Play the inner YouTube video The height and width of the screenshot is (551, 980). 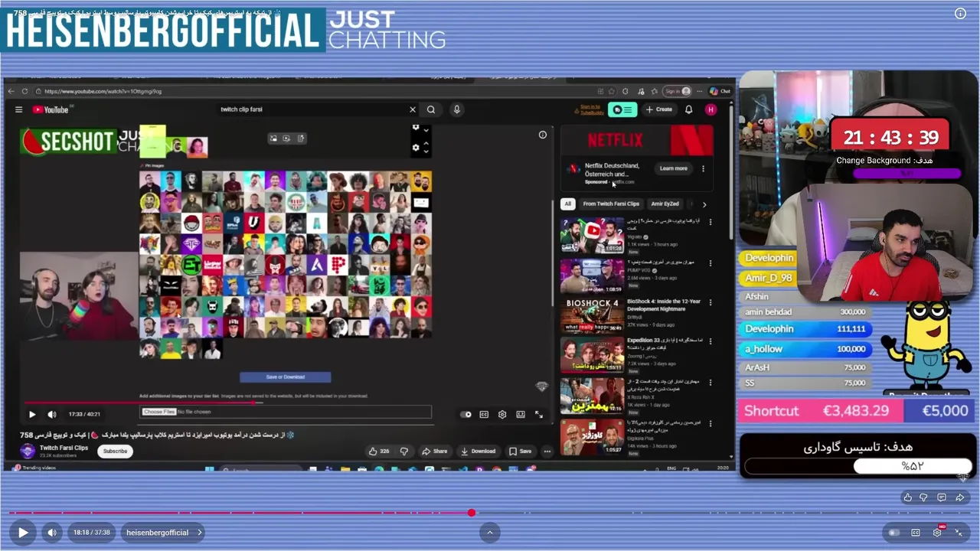click(x=32, y=414)
